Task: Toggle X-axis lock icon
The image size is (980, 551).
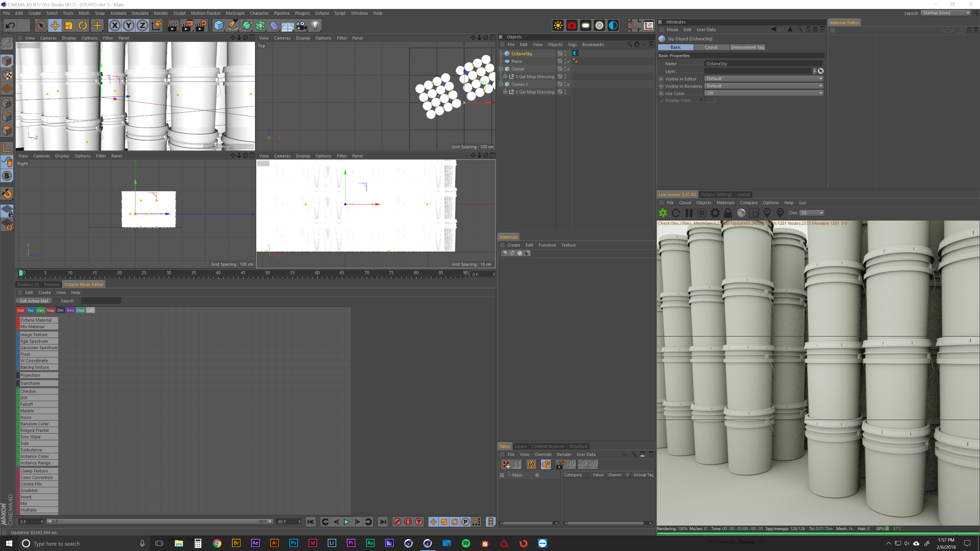Action: click(115, 26)
